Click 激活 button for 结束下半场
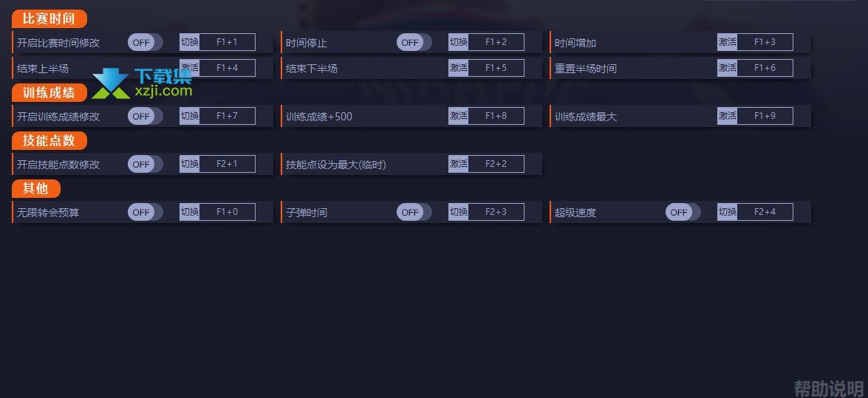This screenshot has width=868, height=398. point(458,68)
